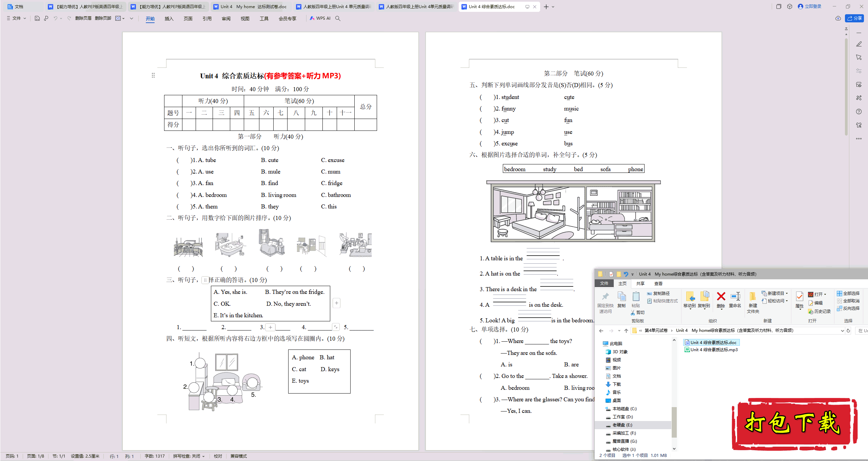Image resolution: width=868 pixels, height=461 pixels.
Task: Switch to the 页面 ribbon tab
Action: (x=188, y=19)
